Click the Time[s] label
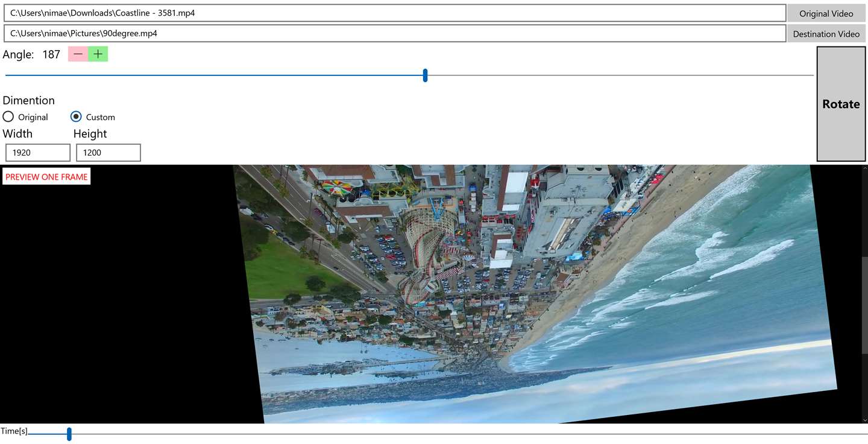This screenshot has height=444, width=868. pos(14,431)
